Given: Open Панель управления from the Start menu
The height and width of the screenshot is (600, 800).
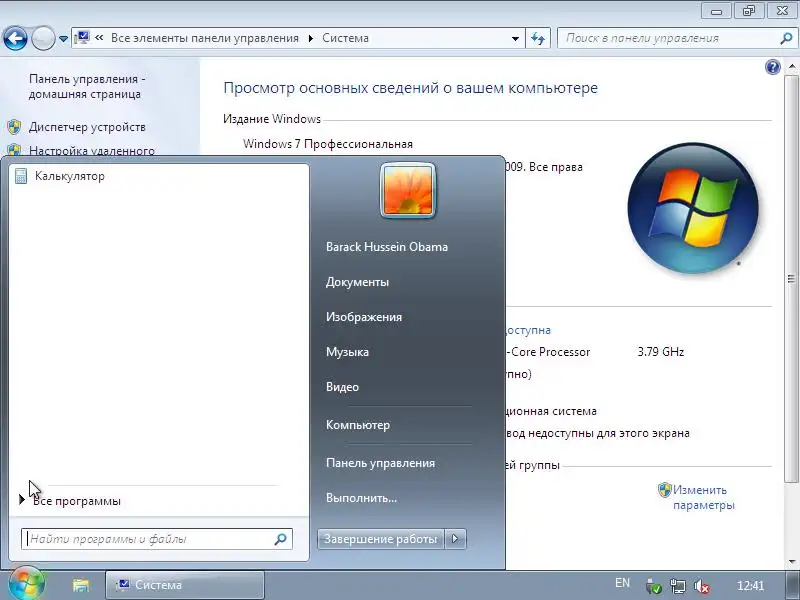Looking at the screenshot, I should click(380, 463).
